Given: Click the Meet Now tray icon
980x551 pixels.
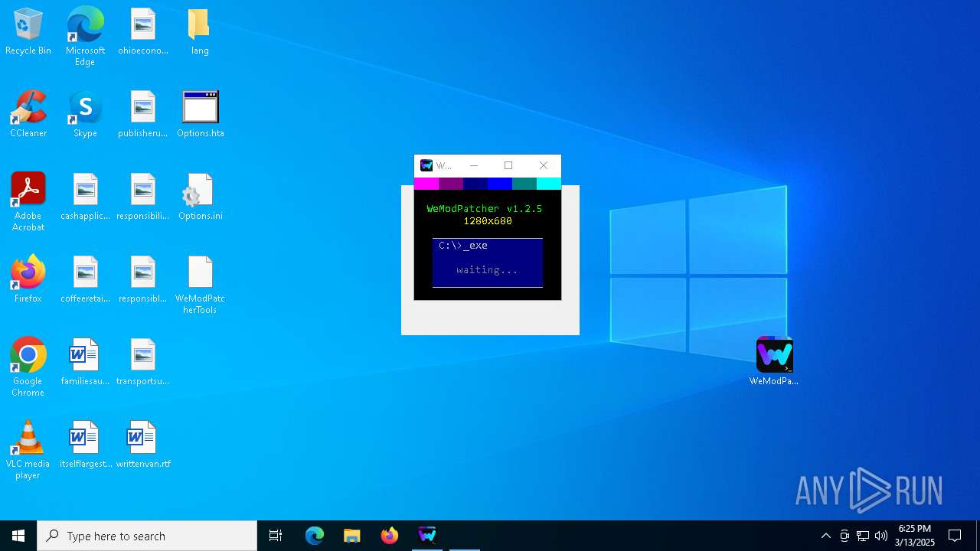Looking at the screenshot, I should 844,536.
